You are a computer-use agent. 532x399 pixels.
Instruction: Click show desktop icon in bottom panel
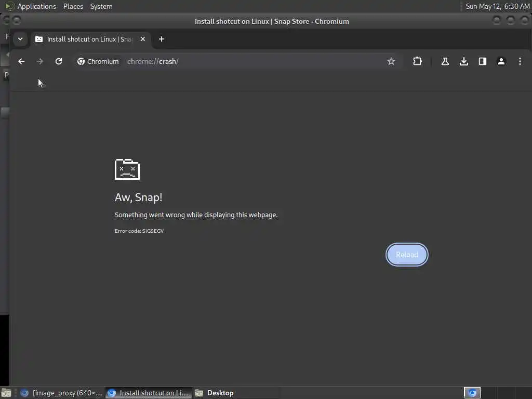[6, 393]
